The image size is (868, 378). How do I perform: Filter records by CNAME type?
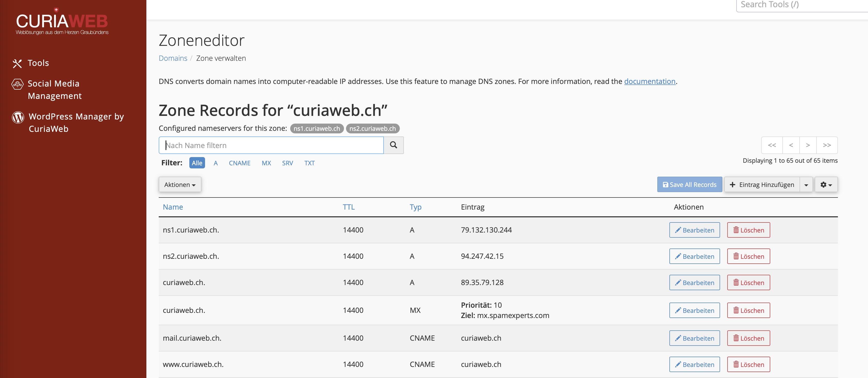[x=240, y=163]
